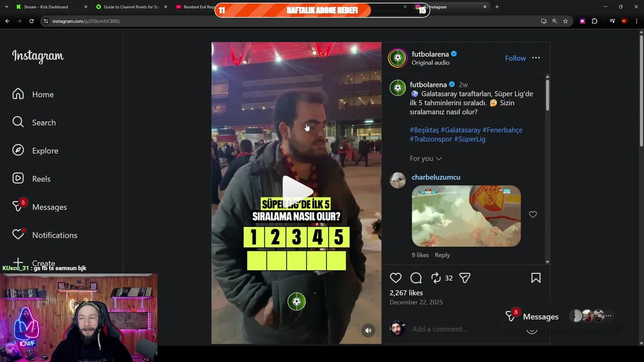644x362 pixels.
Task: Bookmark page with star icon
Action: [x=566, y=21]
